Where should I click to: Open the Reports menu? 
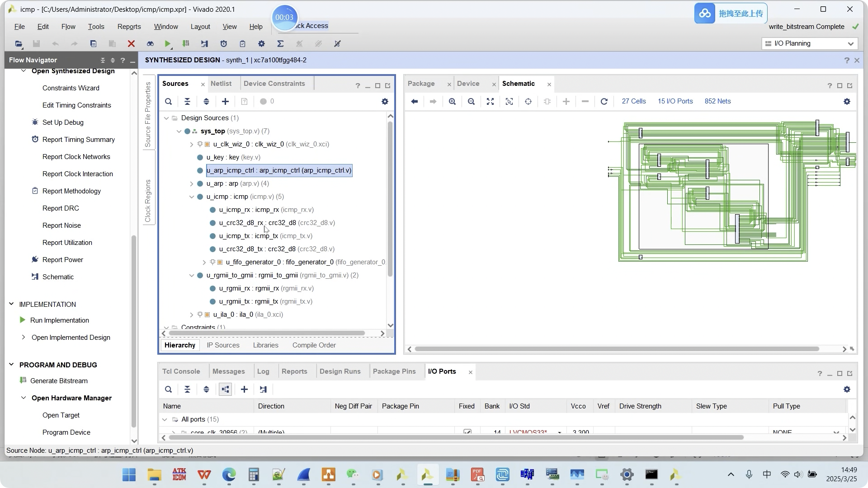129,27
